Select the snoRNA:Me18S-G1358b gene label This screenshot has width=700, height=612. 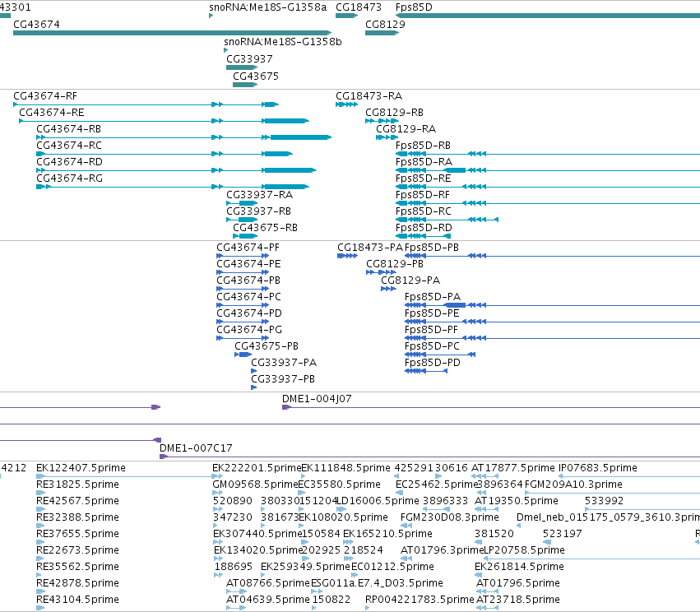coord(283,41)
